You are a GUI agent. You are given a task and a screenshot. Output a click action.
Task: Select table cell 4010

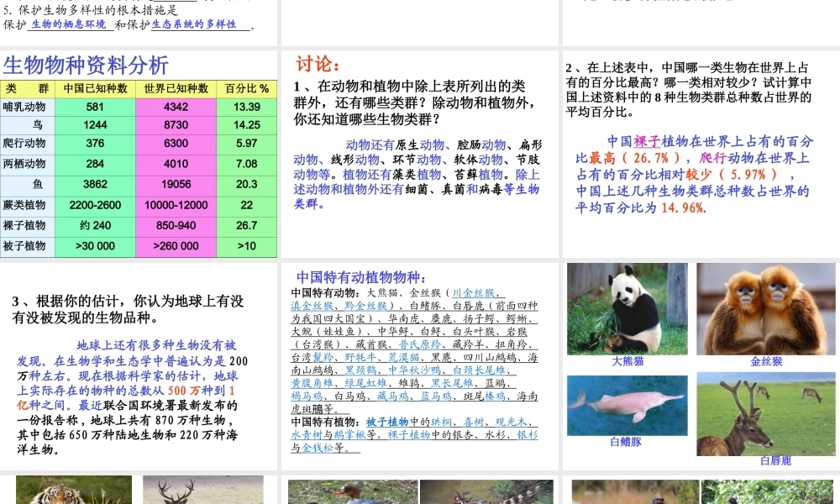176,164
